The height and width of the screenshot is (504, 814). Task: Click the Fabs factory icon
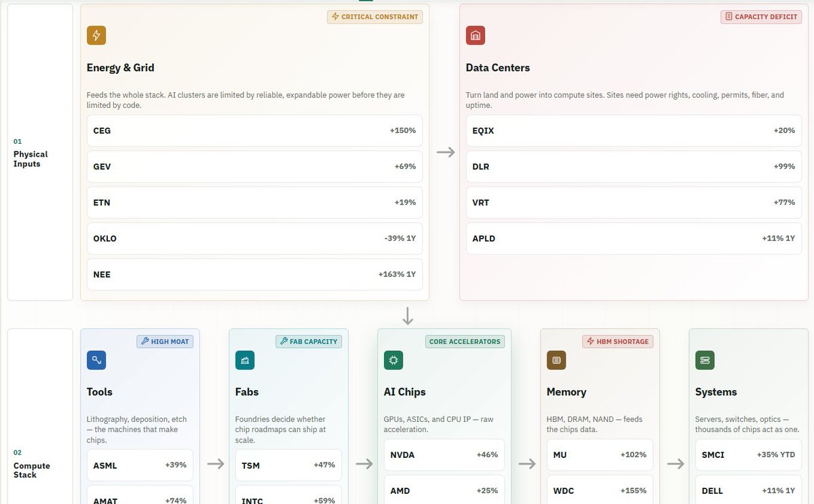click(x=245, y=360)
